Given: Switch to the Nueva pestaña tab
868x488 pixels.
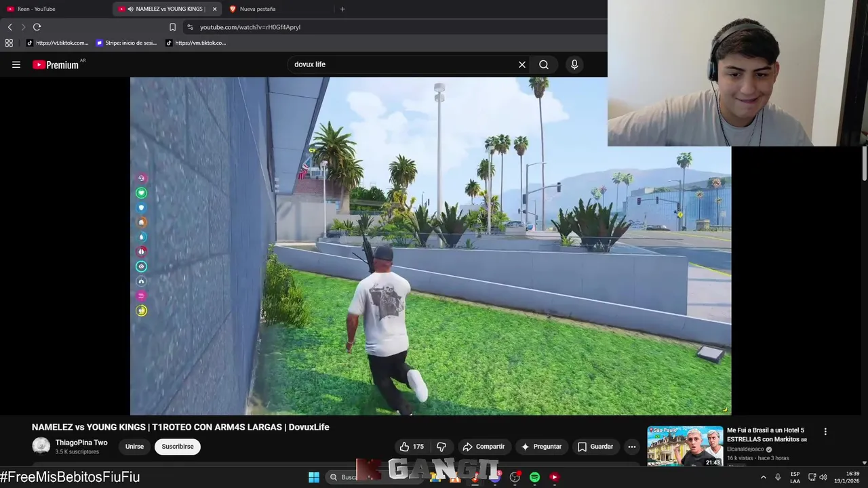Looking at the screenshot, I should (x=278, y=9).
